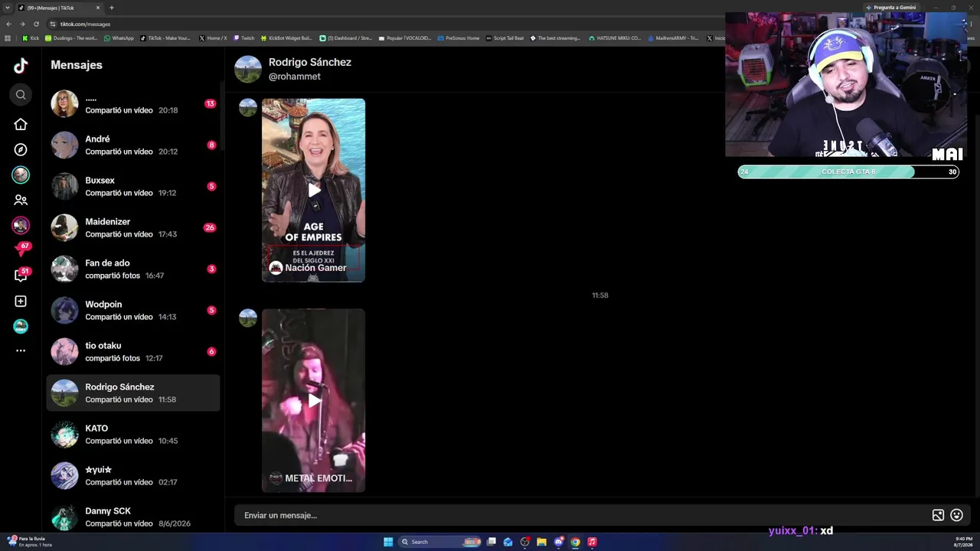Open the WhatsApp bookmark
Image resolution: width=980 pixels, height=551 pixels.
pos(119,37)
